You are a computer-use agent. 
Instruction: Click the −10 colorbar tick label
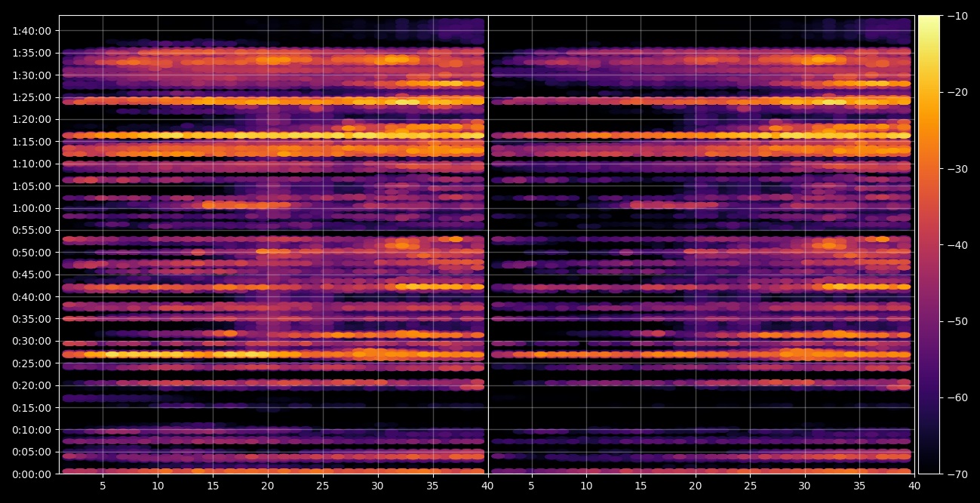[x=957, y=16]
